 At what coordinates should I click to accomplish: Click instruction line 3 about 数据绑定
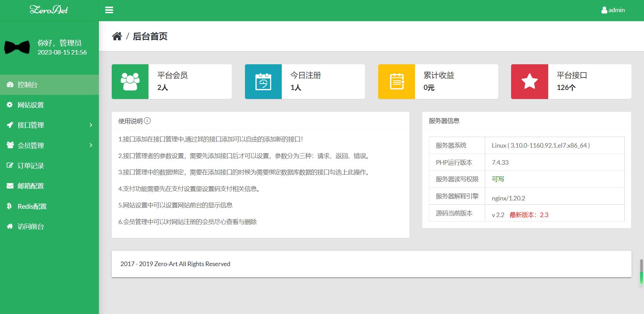245,172
